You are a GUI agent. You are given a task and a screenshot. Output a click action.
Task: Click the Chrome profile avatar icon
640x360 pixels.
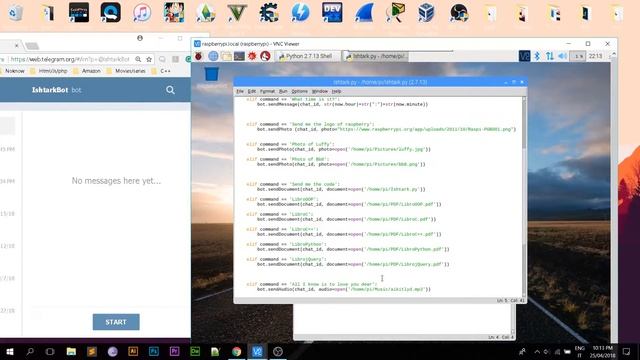[140, 38]
